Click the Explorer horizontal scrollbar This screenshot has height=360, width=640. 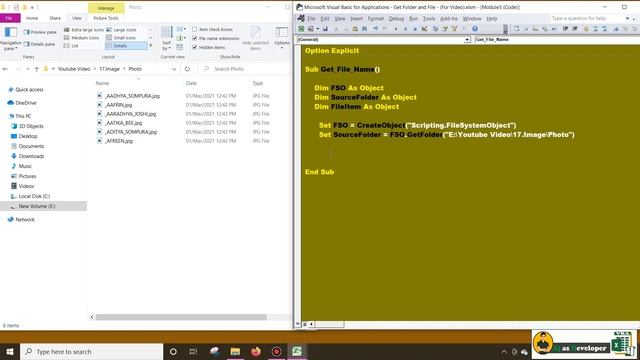[181, 317]
